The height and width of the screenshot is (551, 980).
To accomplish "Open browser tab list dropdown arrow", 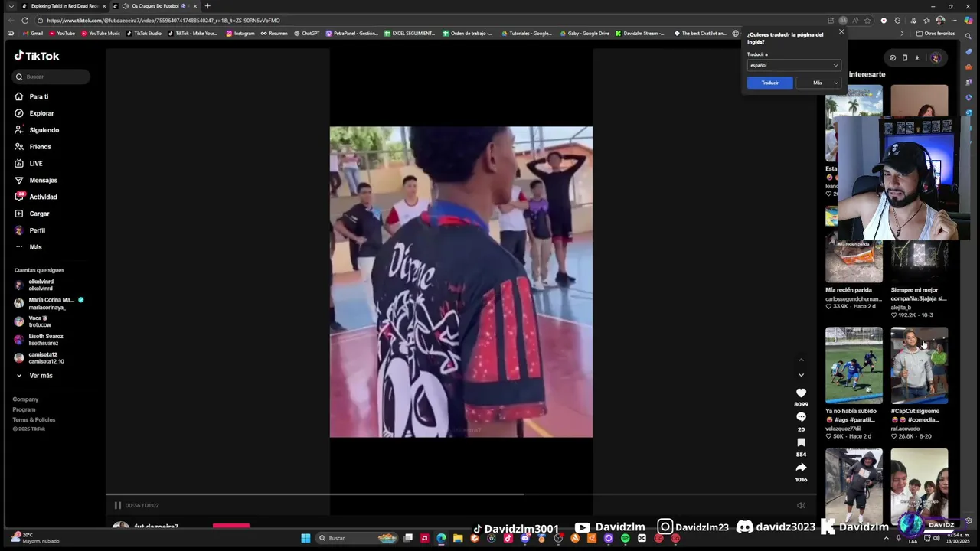I will click(11, 6).
